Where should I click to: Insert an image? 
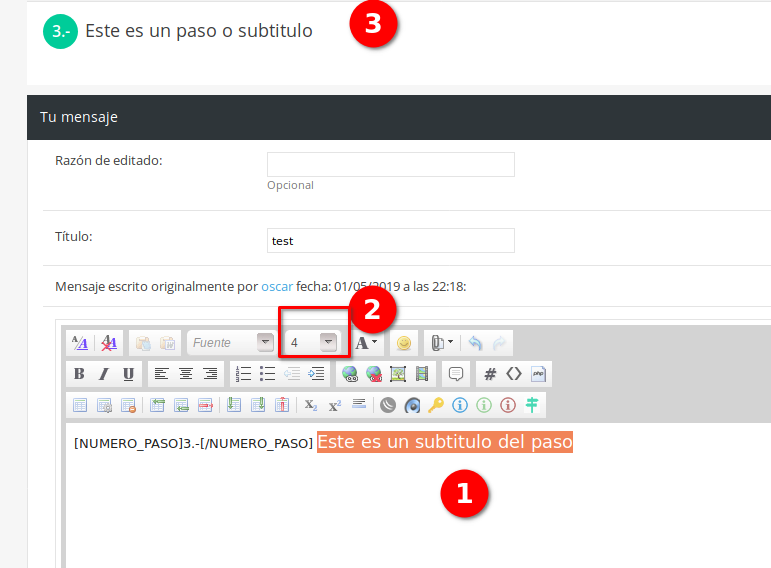(x=398, y=374)
